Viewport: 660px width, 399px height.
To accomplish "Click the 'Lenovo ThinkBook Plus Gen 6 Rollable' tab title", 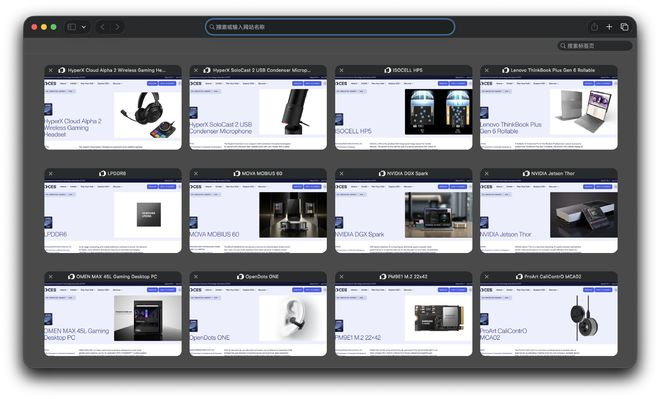I will point(553,70).
